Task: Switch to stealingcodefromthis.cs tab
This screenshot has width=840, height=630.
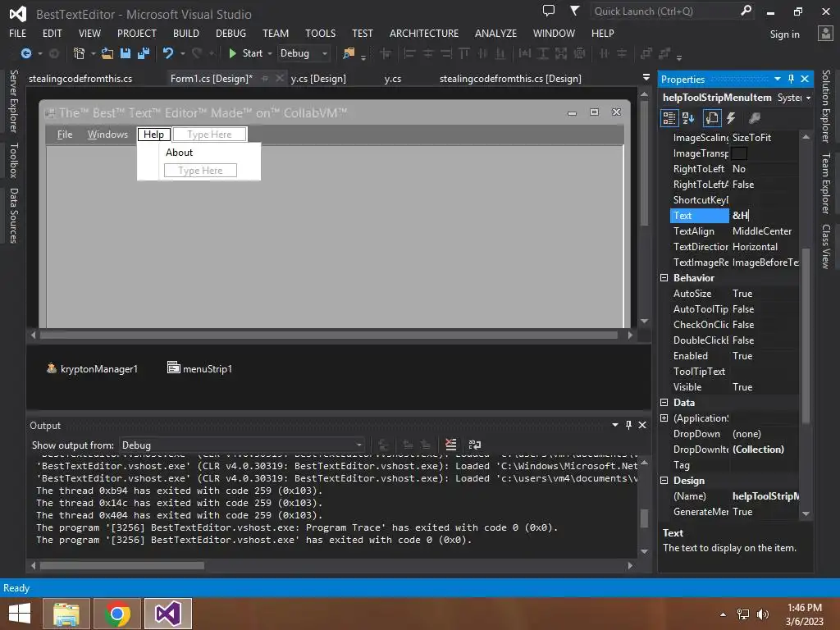Action: (80, 78)
